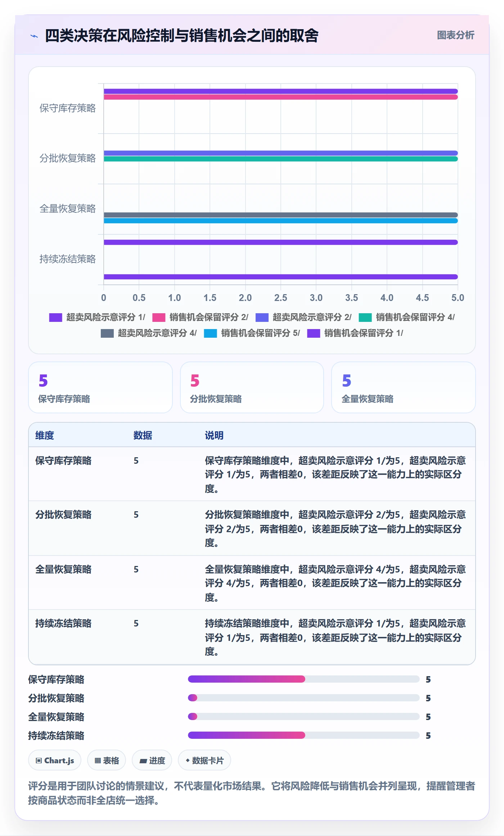Click the 说明 column header

214,435
